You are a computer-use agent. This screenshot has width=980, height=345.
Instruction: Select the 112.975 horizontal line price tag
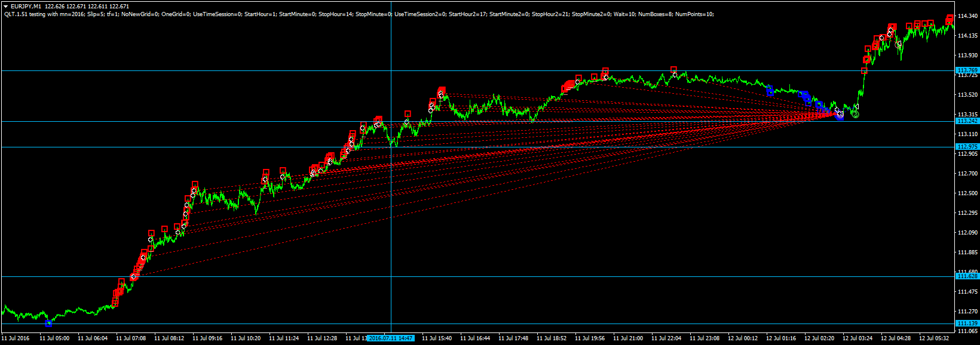(x=968, y=147)
